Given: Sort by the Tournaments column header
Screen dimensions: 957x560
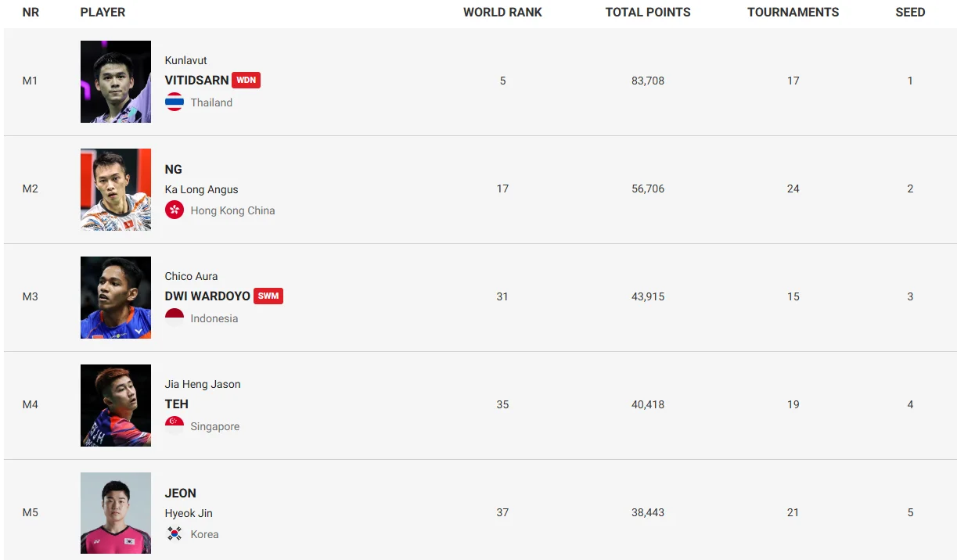Looking at the screenshot, I should click(x=793, y=13).
